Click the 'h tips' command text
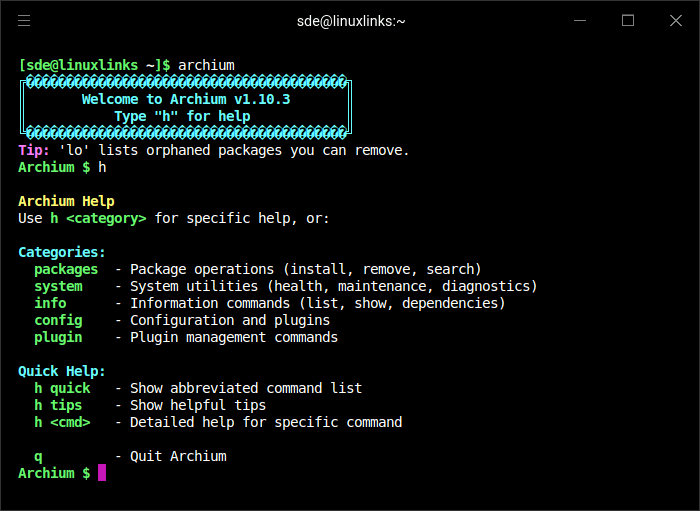700x511 pixels. (x=58, y=405)
